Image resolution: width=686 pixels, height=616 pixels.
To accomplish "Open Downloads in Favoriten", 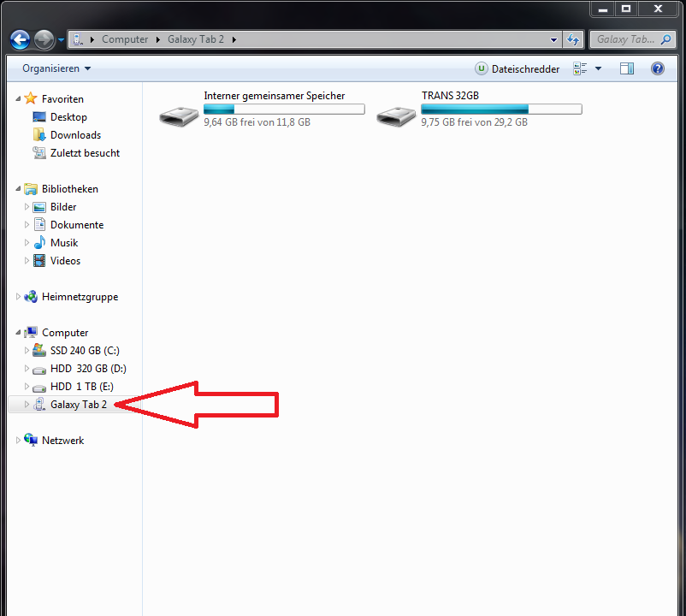I will 75,135.
